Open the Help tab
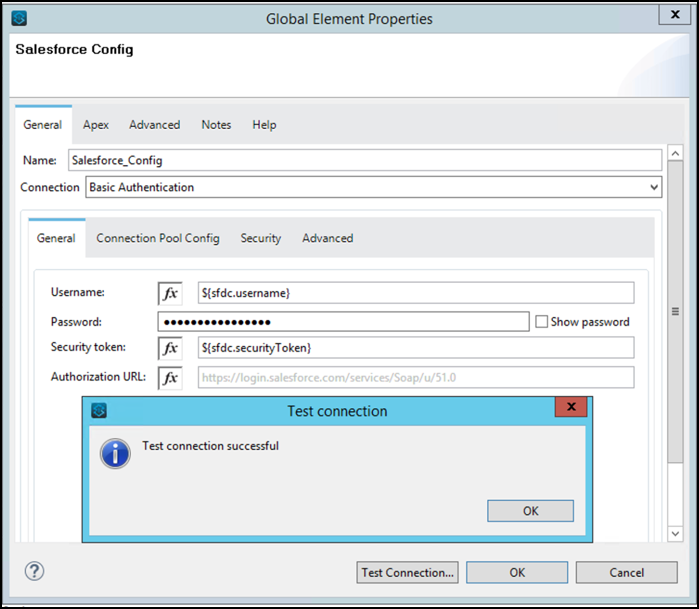The width and height of the screenshot is (699, 609). pos(264,125)
